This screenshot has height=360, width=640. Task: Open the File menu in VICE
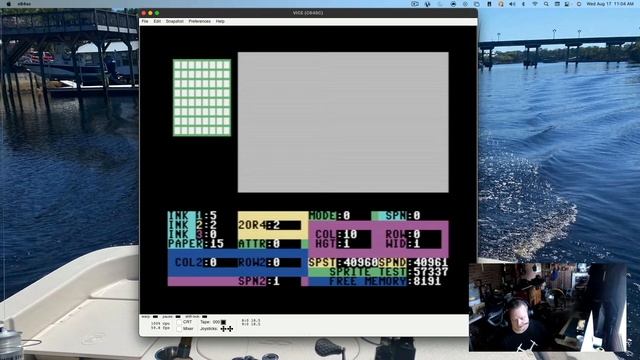[145, 21]
